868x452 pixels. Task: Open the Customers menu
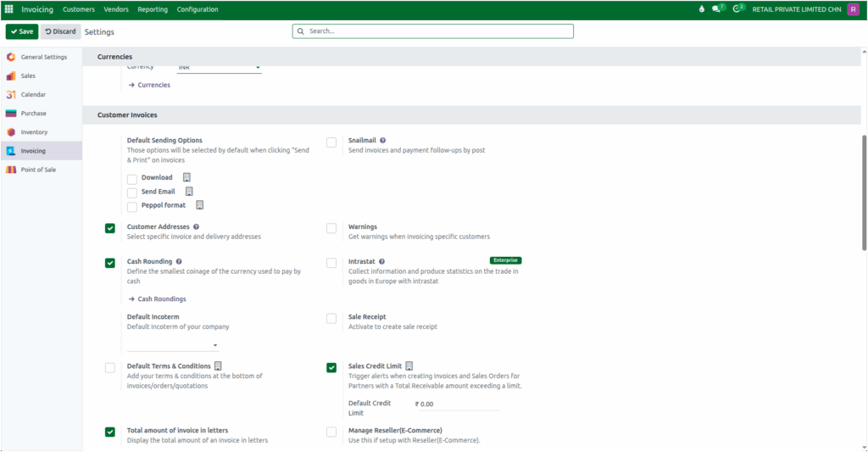[x=79, y=9]
